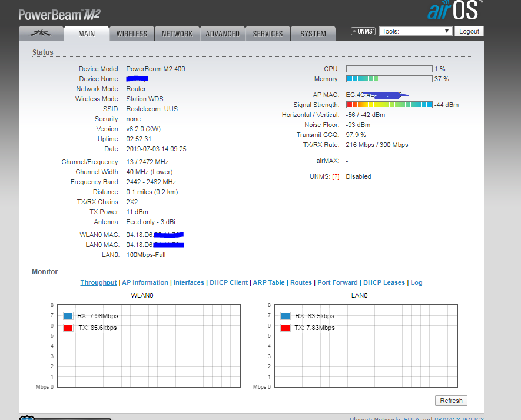Viewport: 521px width, 420px height.
Task: Select the TX/RX Rate 216 Mbps / 300 Mbps
Action: 377,145
